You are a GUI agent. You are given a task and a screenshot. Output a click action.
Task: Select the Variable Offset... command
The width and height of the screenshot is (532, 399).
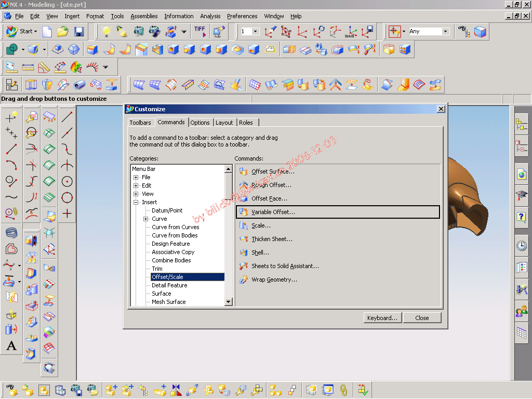338,212
